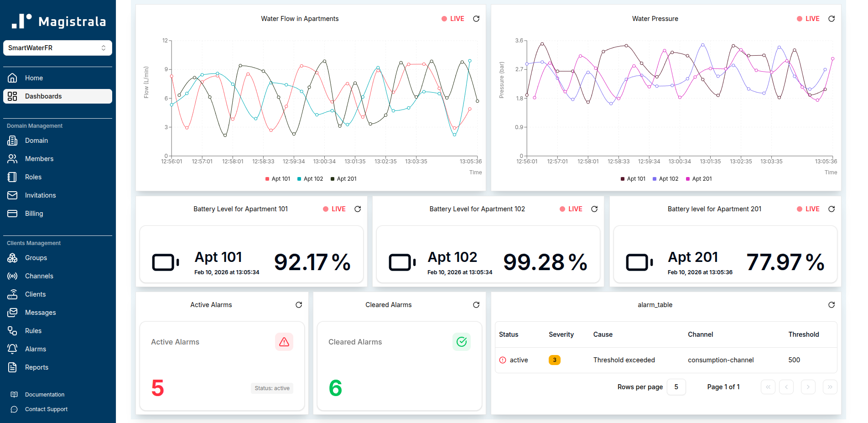
Task: Select the Channels icon in sidebar
Action: tap(12, 276)
